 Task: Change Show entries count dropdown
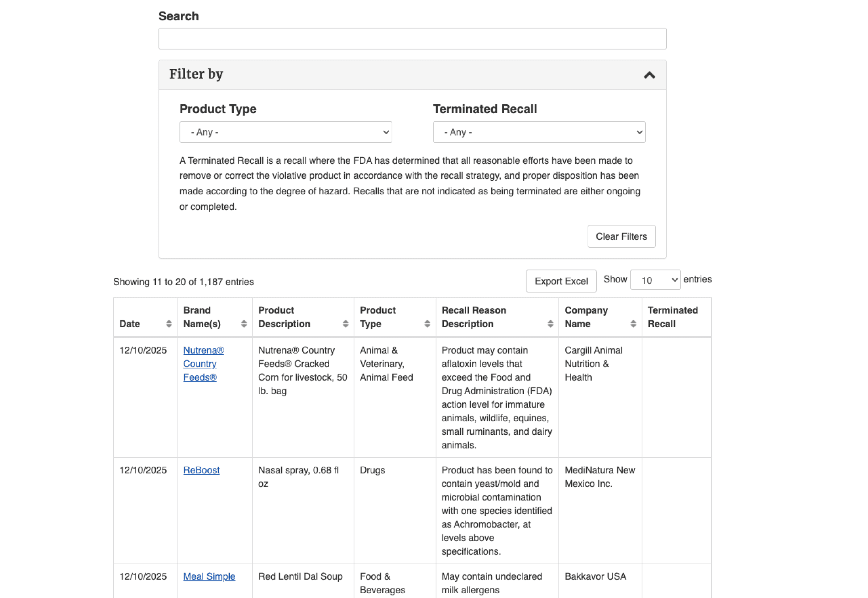click(x=655, y=280)
